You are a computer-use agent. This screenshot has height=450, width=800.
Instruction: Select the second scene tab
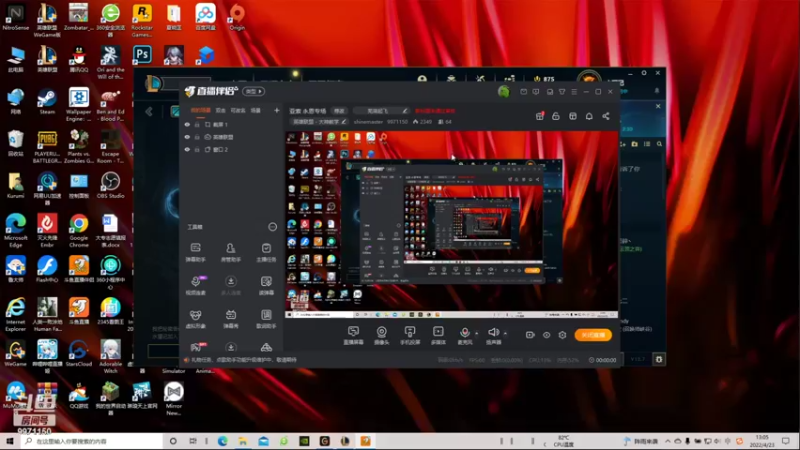tap(220, 110)
